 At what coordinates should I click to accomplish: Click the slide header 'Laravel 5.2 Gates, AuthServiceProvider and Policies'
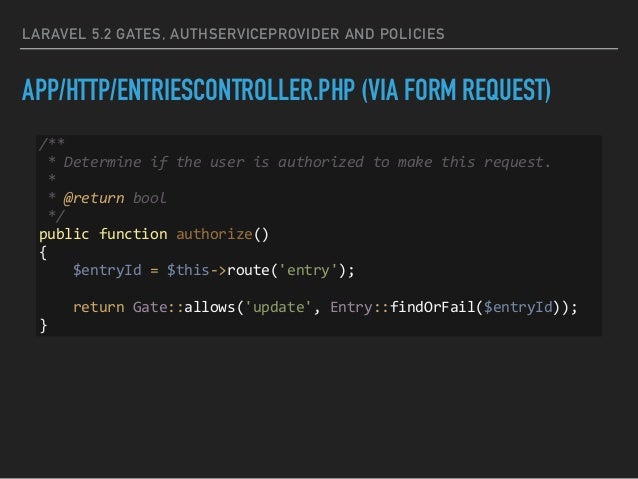click(x=233, y=34)
